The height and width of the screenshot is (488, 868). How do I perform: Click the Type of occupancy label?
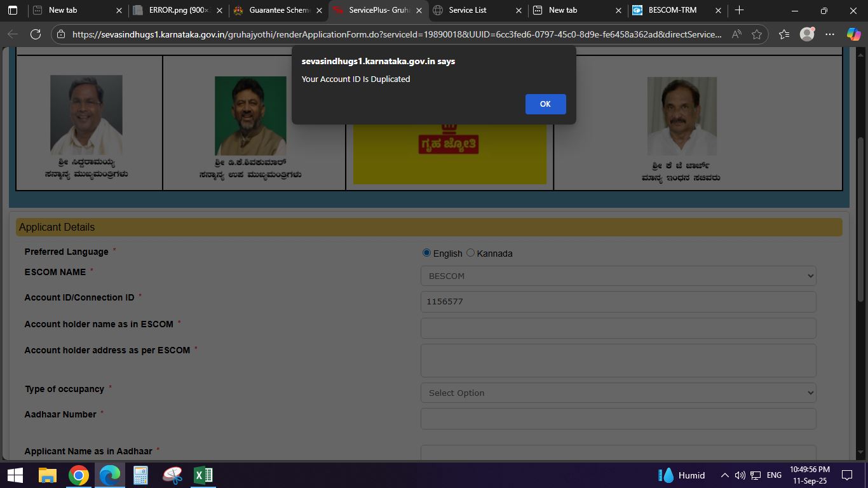(65, 389)
